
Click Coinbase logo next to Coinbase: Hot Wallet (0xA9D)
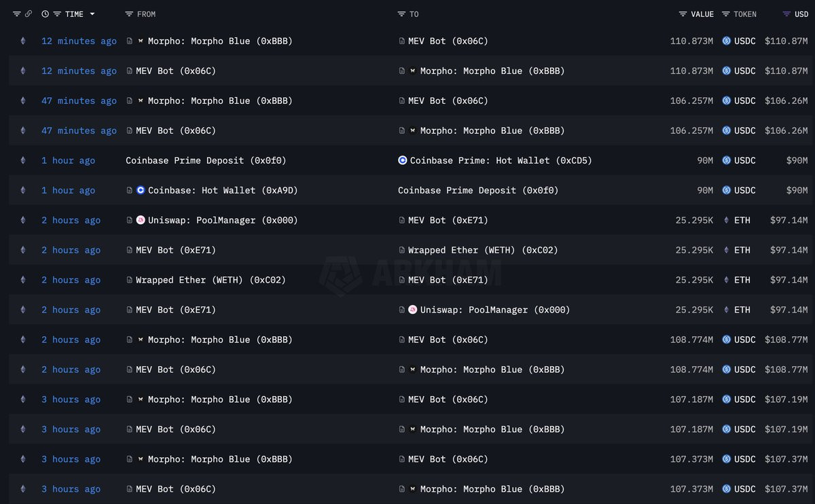[x=141, y=190]
